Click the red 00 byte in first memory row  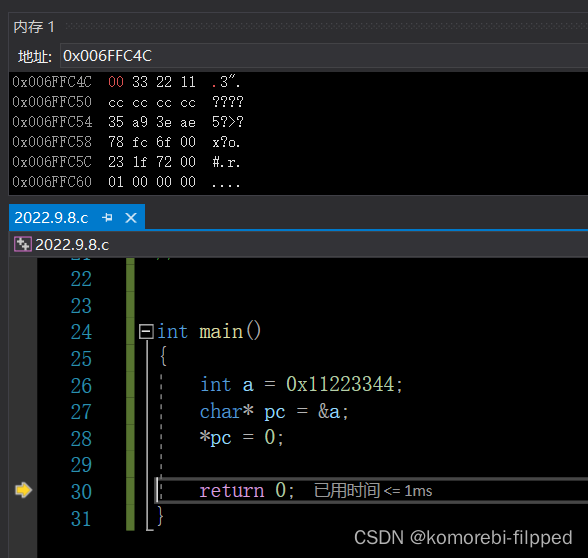116,82
